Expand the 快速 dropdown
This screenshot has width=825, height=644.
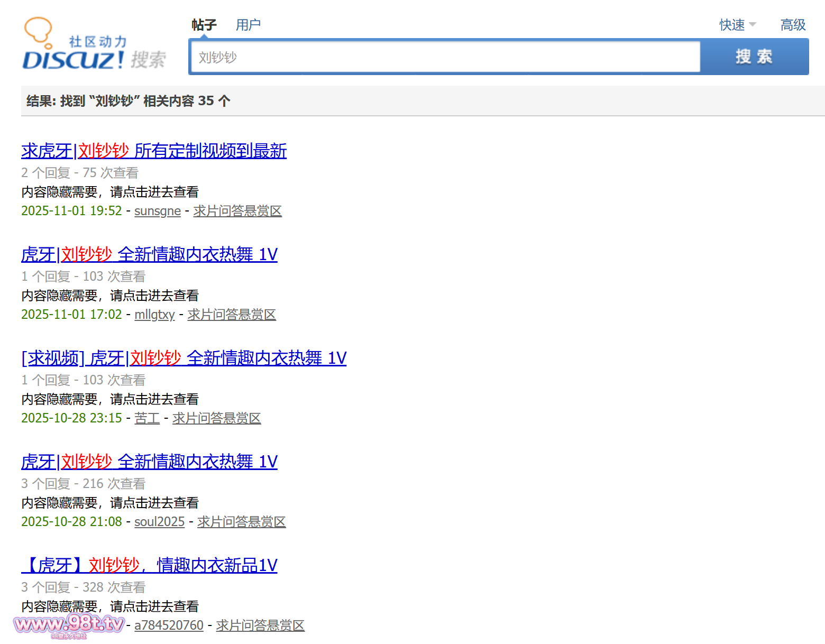[737, 25]
